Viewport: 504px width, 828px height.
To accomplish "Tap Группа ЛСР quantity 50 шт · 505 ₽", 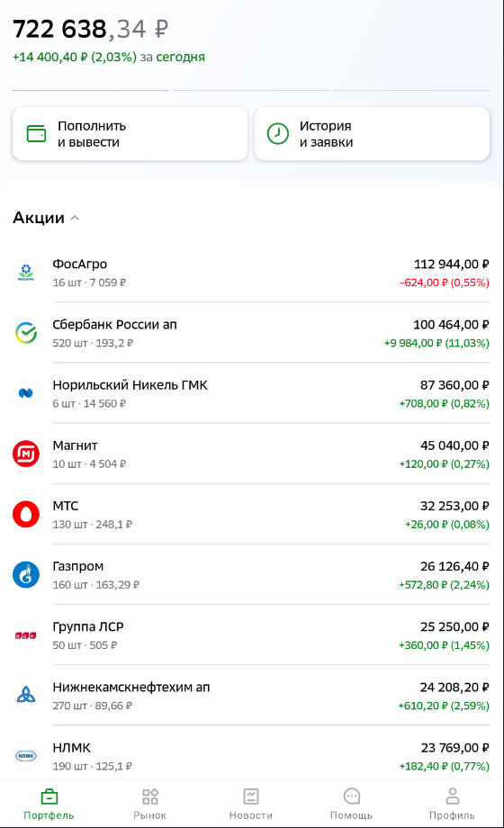I will [85, 645].
